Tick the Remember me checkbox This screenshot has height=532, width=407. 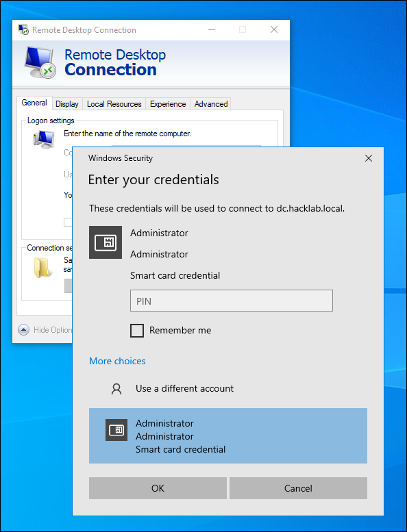coord(137,330)
